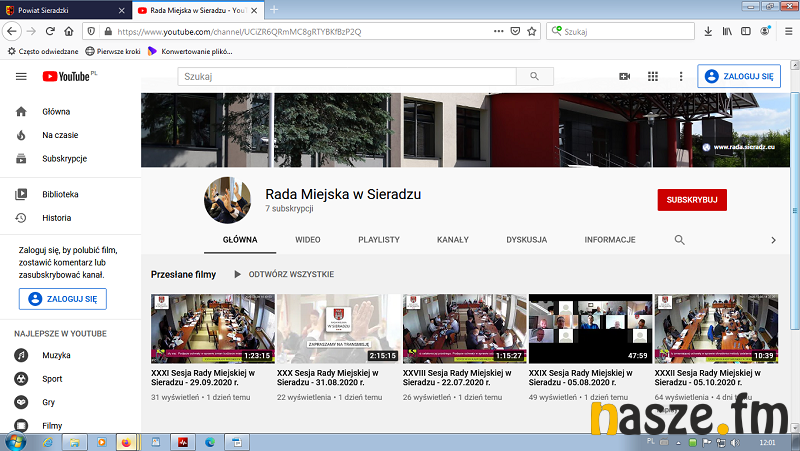Image resolution: width=800 pixels, height=451 pixels.
Task: Open the XXXI Sesja video thumbnail
Action: 212,328
